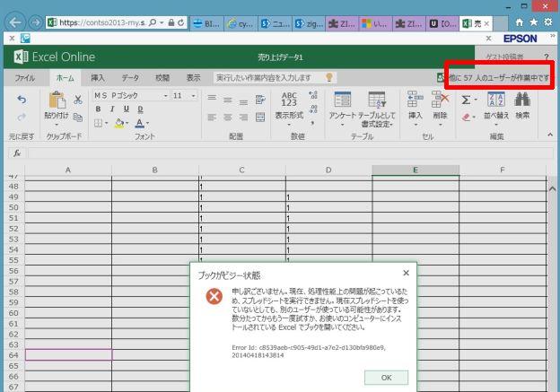Click the formula bar input
The height and width of the screenshot is (392, 560).
coord(290,153)
